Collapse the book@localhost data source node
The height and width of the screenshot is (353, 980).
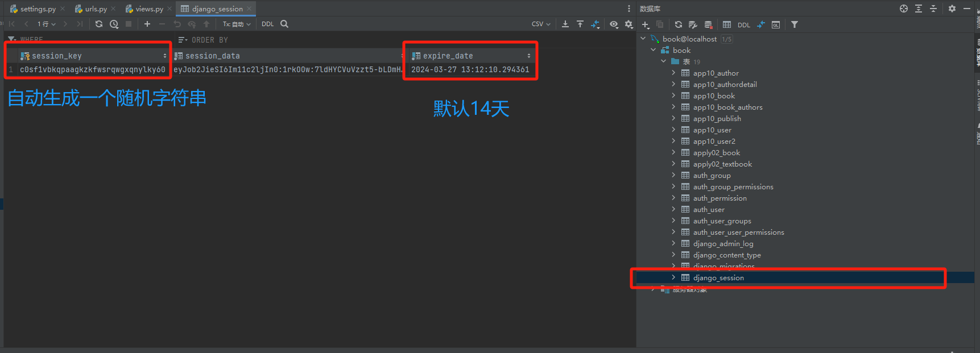[x=643, y=39]
